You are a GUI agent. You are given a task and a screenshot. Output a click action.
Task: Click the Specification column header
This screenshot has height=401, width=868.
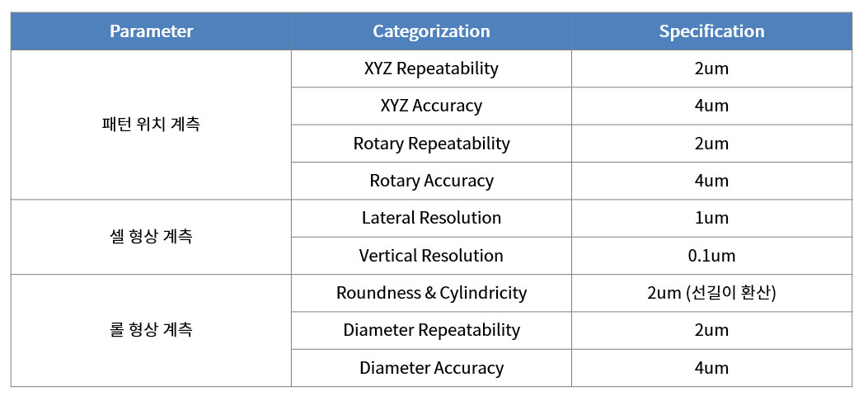click(711, 31)
